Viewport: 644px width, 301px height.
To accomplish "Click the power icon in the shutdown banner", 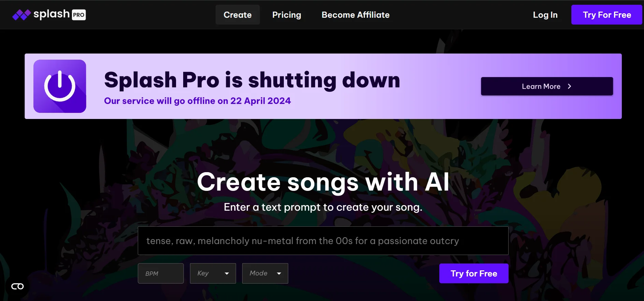I will pos(60,86).
